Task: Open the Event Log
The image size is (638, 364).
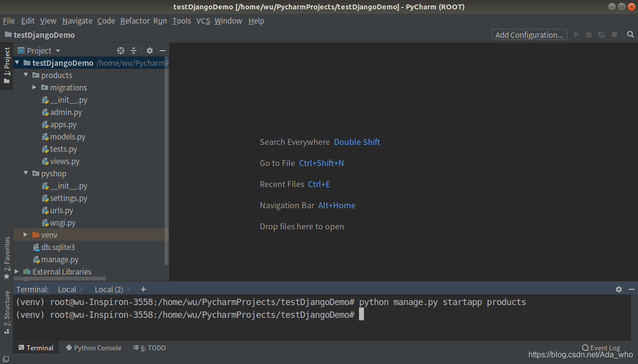Action: [x=601, y=347]
